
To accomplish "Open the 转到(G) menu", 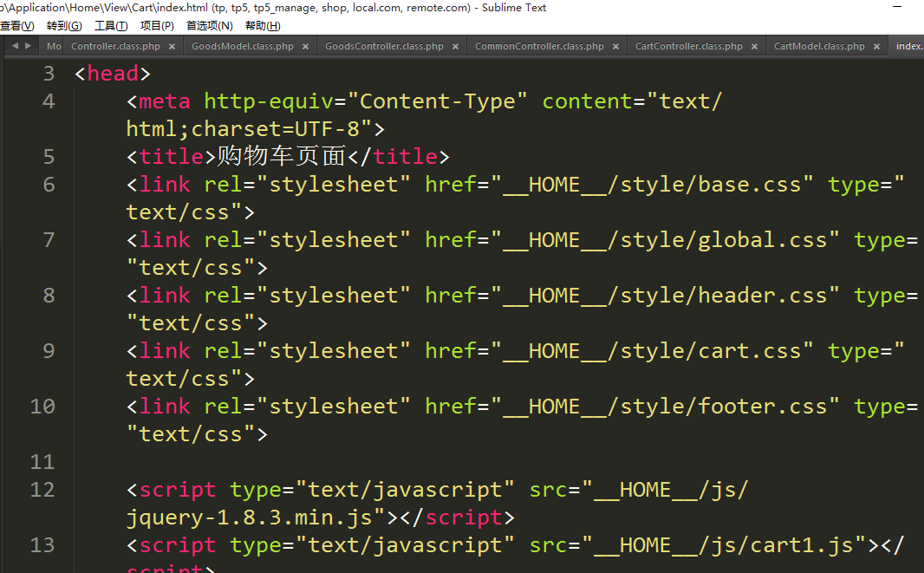I will tap(64, 26).
